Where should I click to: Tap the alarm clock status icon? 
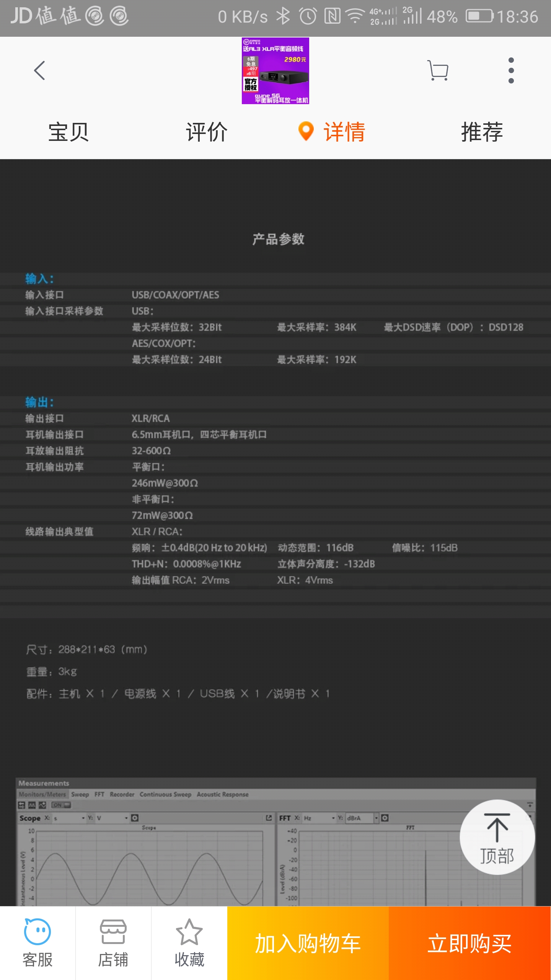[x=308, y=16]
